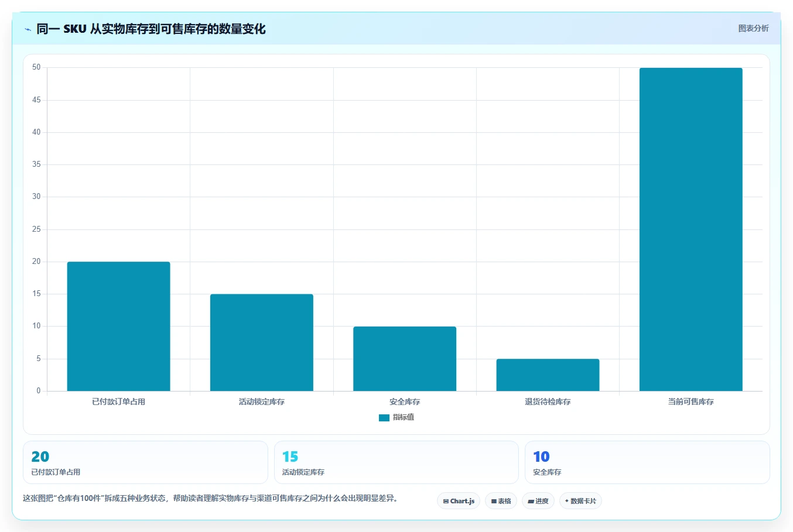Image resolution: width=793 pixels, height=532 pixels.
Task: Click the description text starting 这张图把
Action: coord(210,499)
